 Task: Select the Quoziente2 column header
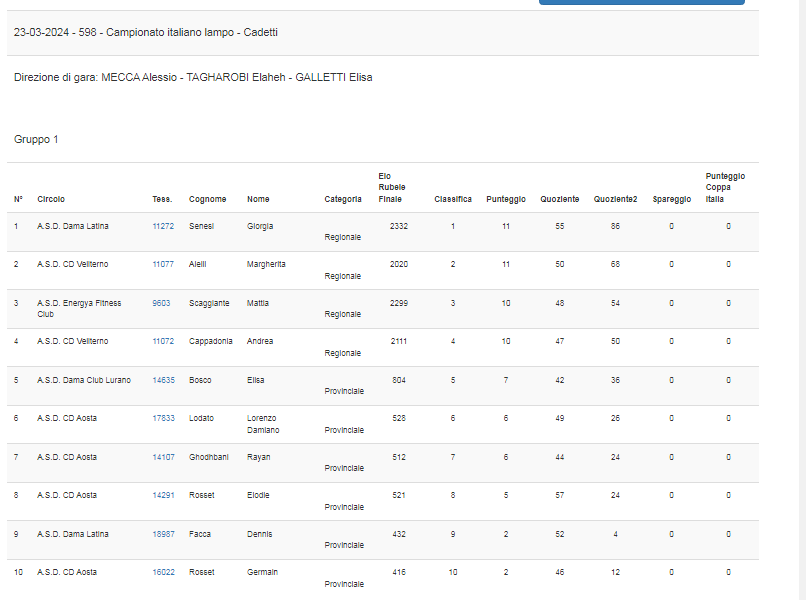tap(616, 199)
